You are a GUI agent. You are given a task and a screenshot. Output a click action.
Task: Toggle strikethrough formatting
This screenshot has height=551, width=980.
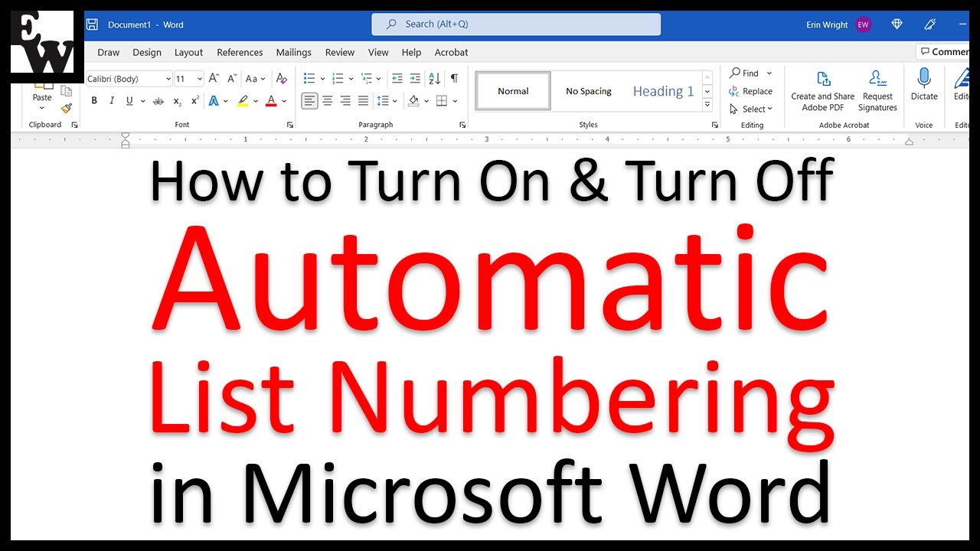pyautogui.click(x=158, y=101)
